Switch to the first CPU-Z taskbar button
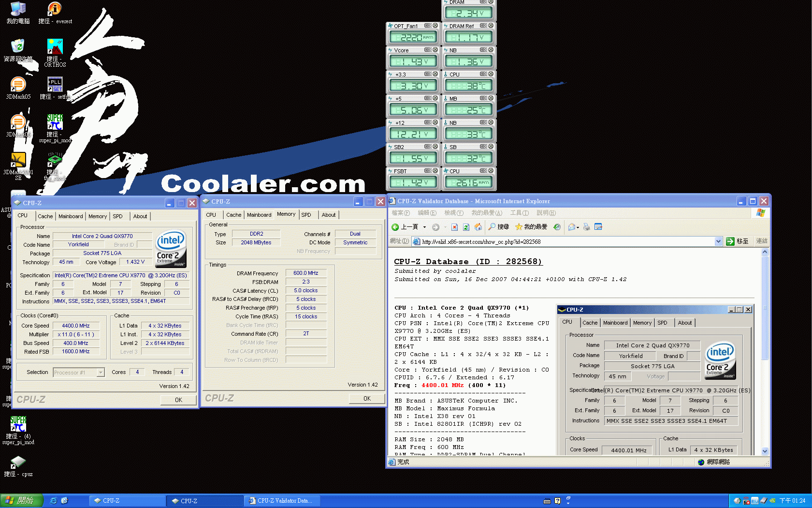Image resolution: width=812 pixels, height=508 pixels. 127,501
